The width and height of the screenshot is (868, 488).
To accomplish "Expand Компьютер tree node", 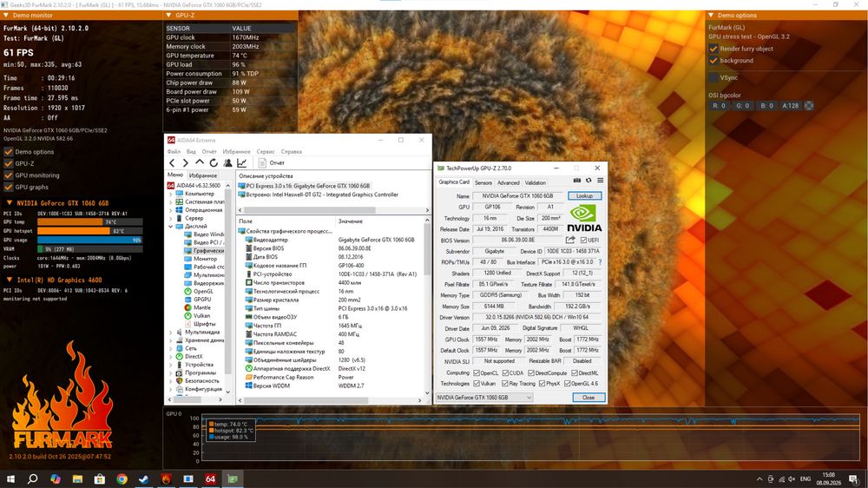I will pos(170,194).
